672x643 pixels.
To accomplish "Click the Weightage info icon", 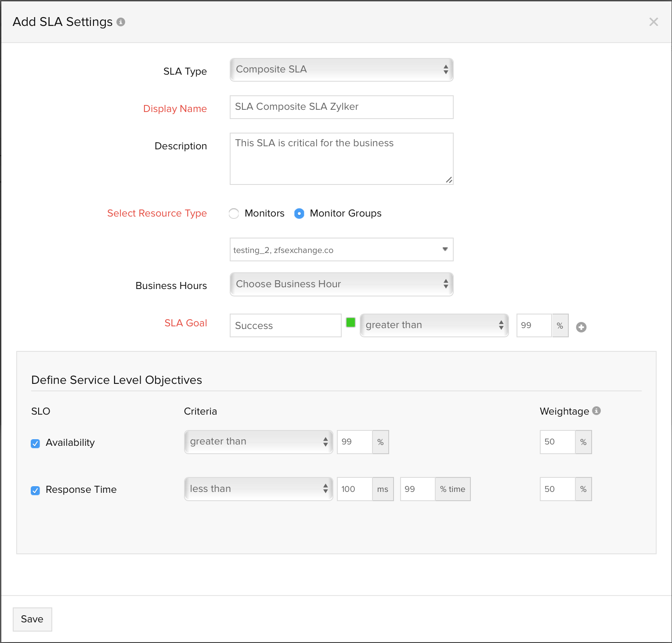I will tap(596, 411).
